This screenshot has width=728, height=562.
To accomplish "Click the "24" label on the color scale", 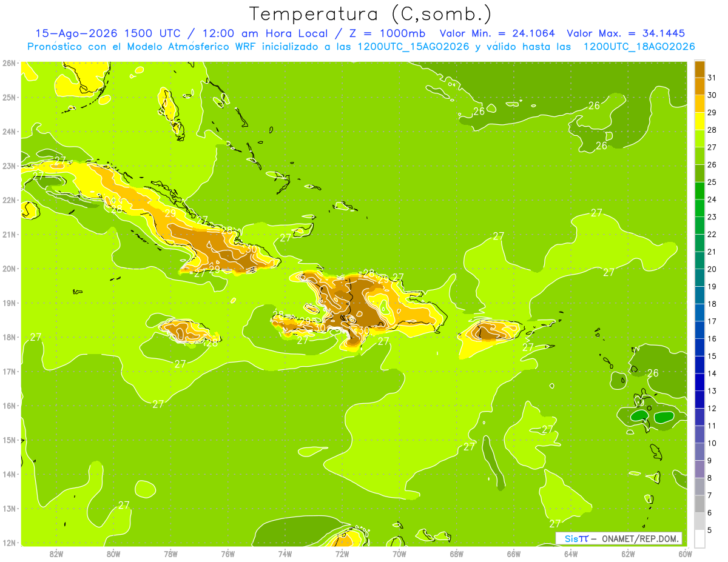I will pyautogui.click(x=712, y=199).
